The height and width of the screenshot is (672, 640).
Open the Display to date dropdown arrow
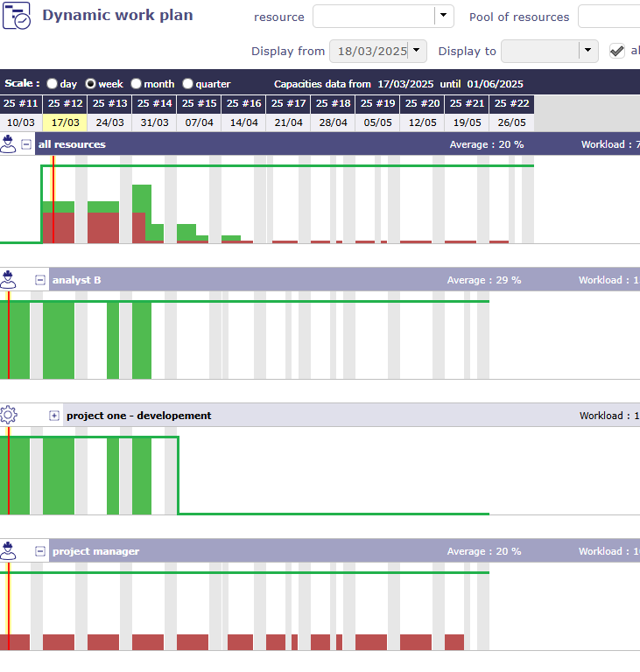point(589,51)
